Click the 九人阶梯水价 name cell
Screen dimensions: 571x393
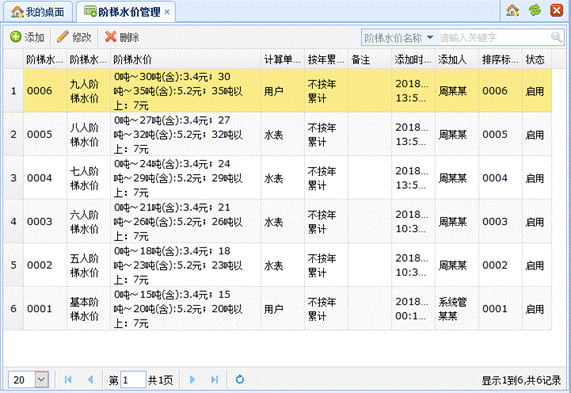[x=88, y=91]
